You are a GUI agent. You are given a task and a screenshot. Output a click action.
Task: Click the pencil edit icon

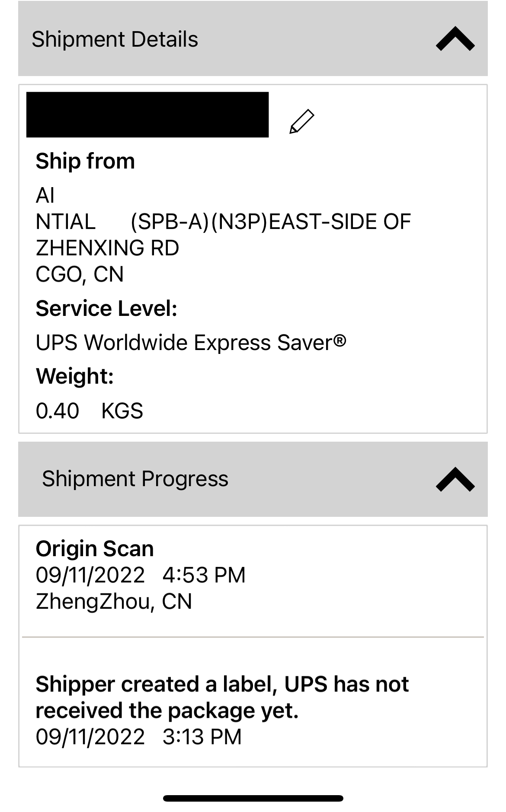pos(301,121)
